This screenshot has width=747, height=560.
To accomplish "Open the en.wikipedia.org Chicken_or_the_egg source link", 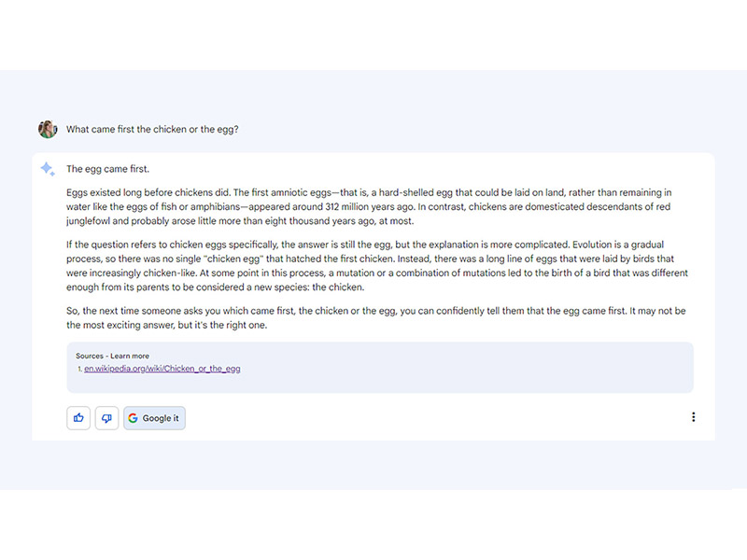I will pyautogui.click(x=162, y=369).
